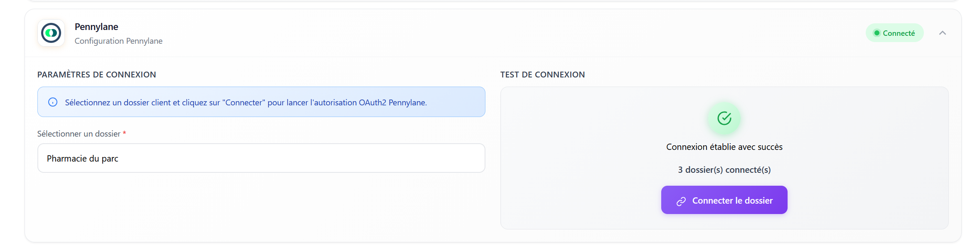The image size is (980, 249).
Task: Click the Pennylane title text
Action: 96,27
